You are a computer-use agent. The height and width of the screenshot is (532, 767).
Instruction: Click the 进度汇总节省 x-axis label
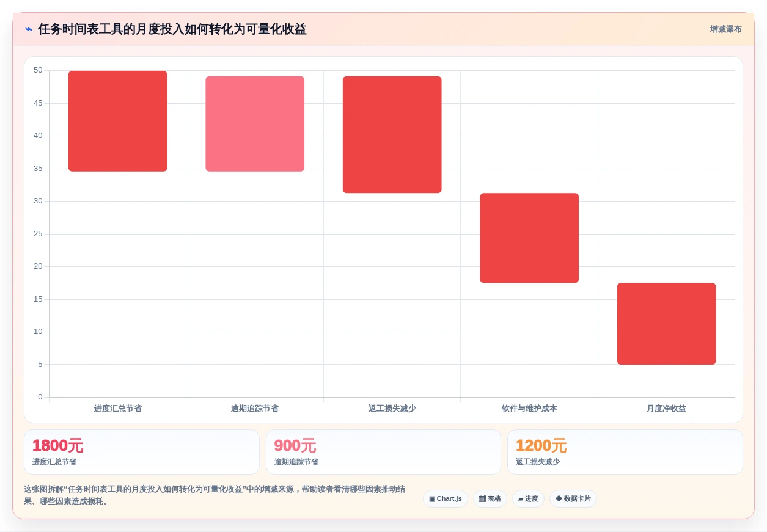(118, 409)
